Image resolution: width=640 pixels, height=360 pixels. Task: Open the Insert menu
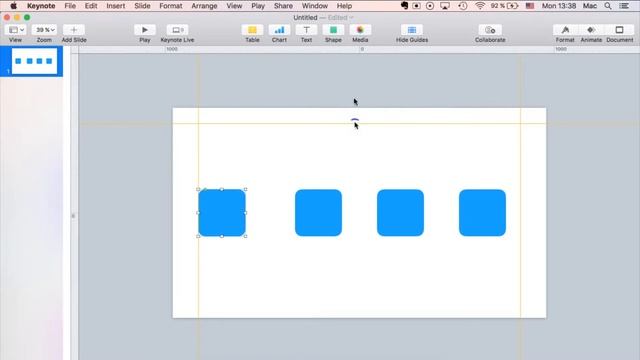116,6
